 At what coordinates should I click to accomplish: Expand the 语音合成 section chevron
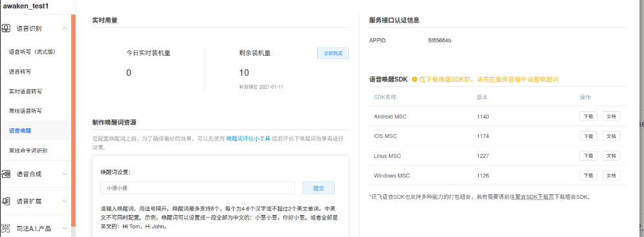point(65,174)
